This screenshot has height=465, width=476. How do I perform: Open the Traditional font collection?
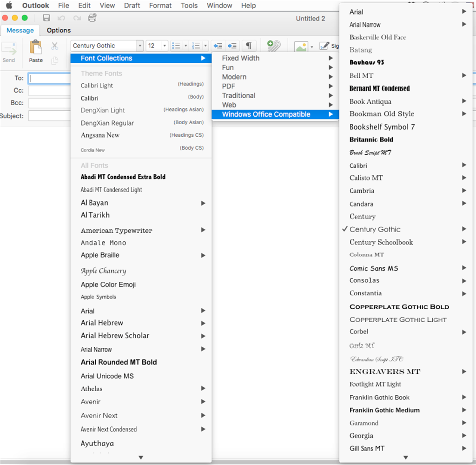coord(275,95)
